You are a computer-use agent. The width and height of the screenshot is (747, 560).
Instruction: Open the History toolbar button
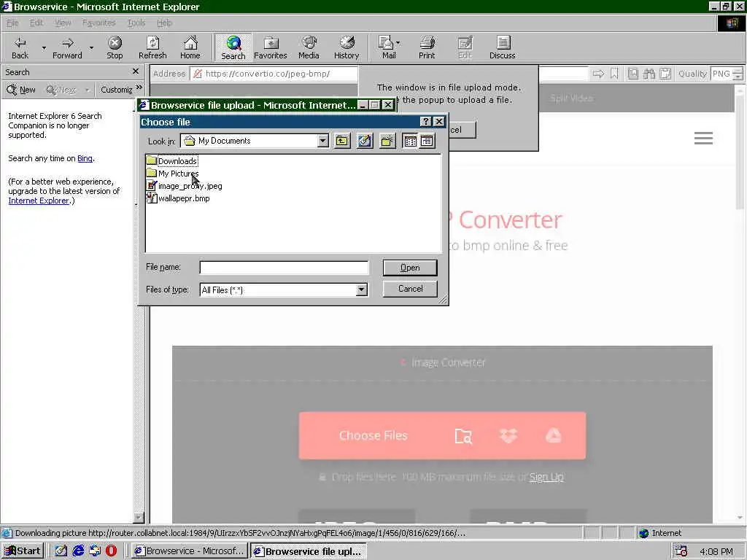pyautogui.click(x=347, y=47)
